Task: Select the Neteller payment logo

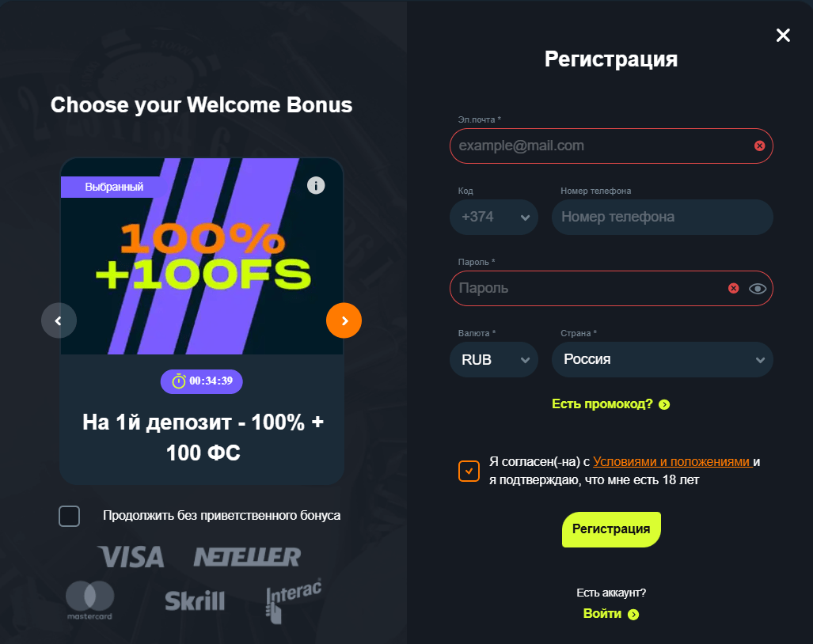Action: pos(247,556)
